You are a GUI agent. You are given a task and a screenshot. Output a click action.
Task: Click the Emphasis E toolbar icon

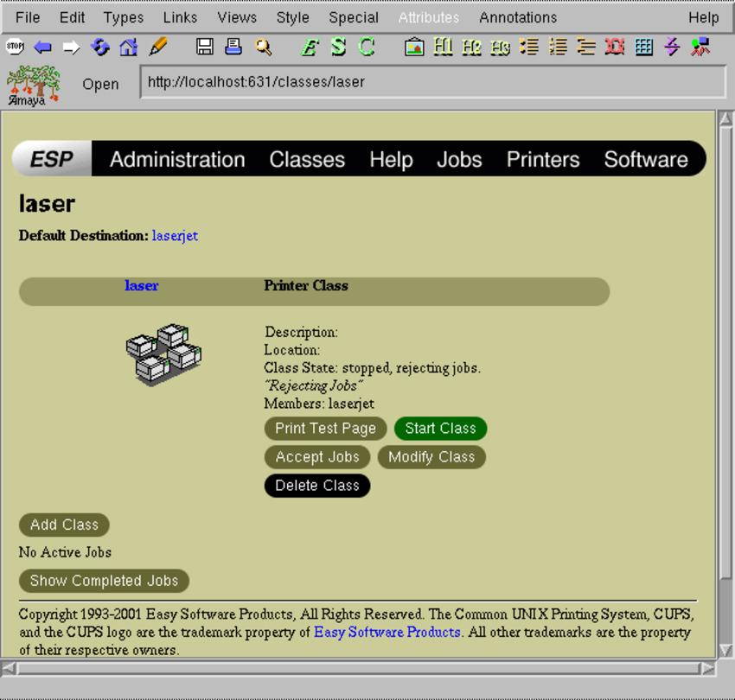(309, 48)
